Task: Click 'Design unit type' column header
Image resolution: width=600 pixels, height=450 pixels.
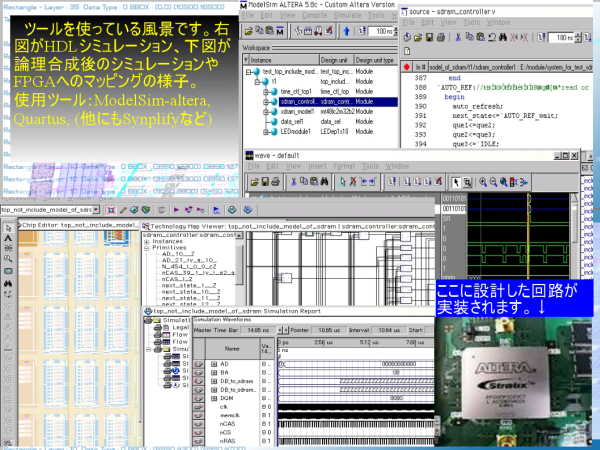Action: pyautogui.click(x=375, y=60)
